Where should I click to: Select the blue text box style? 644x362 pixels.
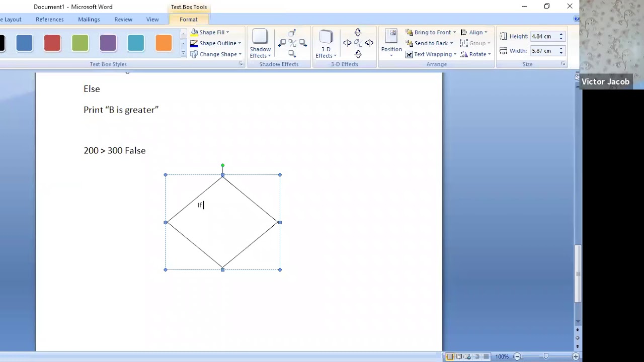[25, 43]
